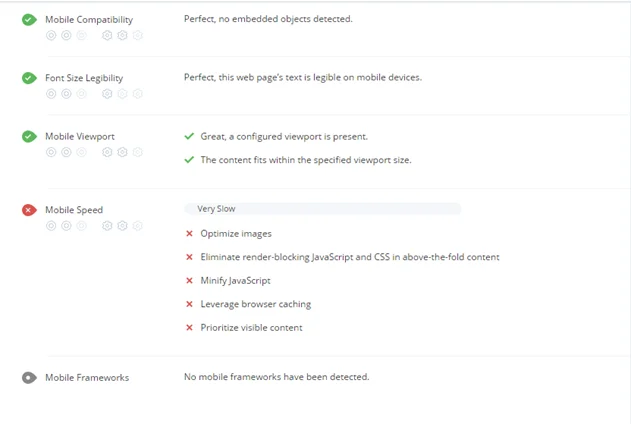Click green tick beside configured viewport message
The height and width of the screenshot is (424, 631).
click(189, 136)
